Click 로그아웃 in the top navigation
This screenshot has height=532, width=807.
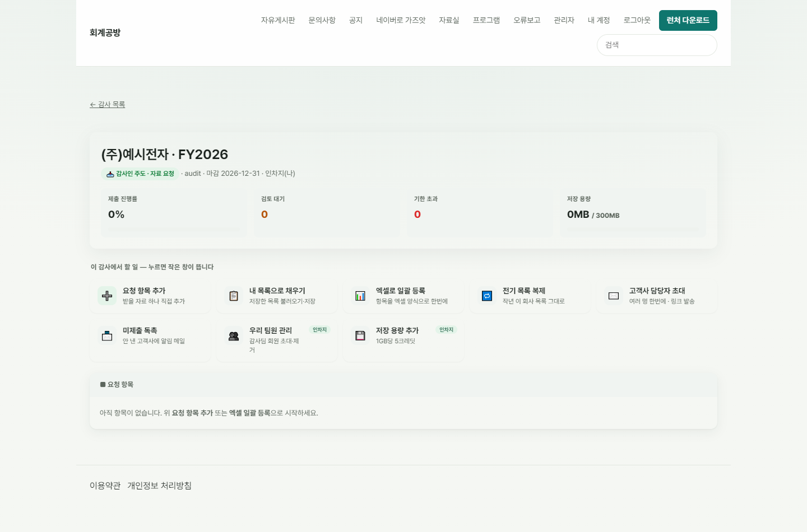[637, 20]
